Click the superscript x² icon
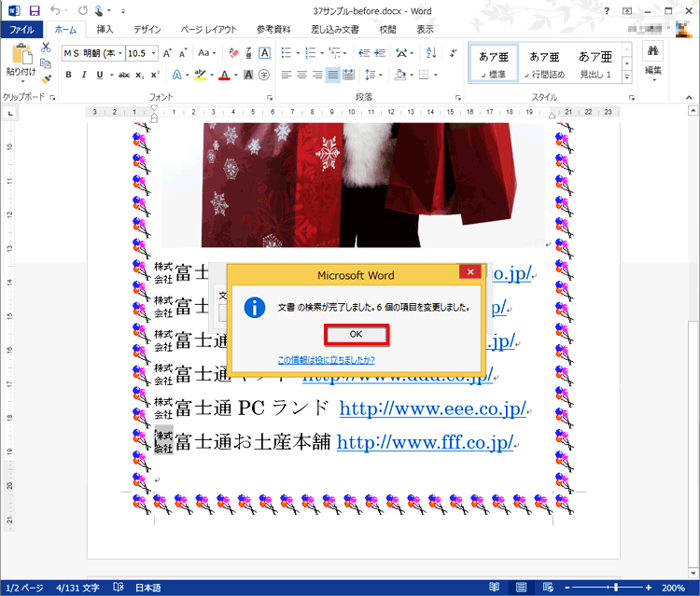 (155, 75)
